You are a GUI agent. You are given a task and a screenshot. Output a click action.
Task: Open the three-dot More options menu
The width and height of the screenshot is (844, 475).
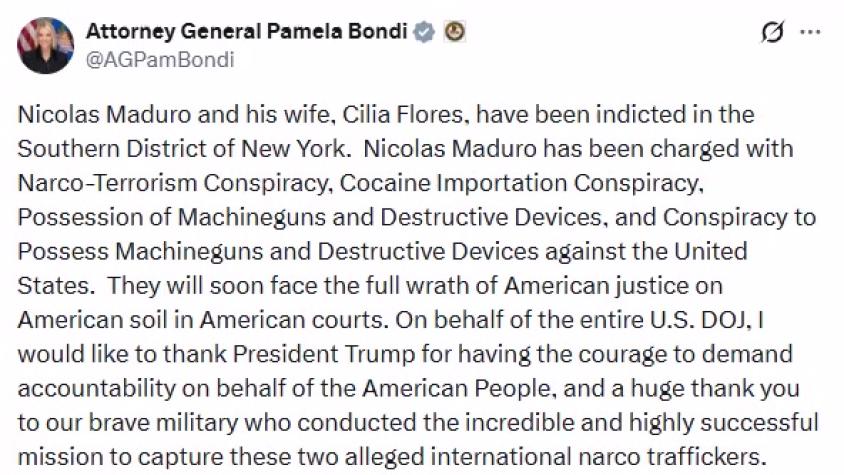point(810,33)
